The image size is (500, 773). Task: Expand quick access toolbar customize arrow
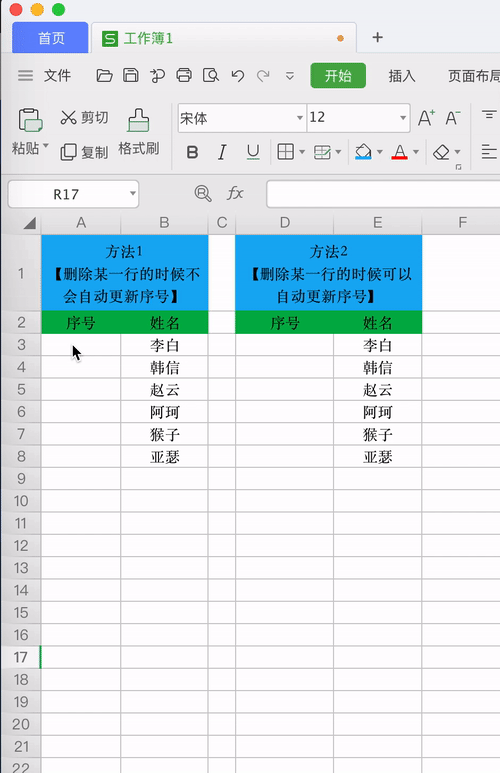pyautogui.click(x=290, y=76)
